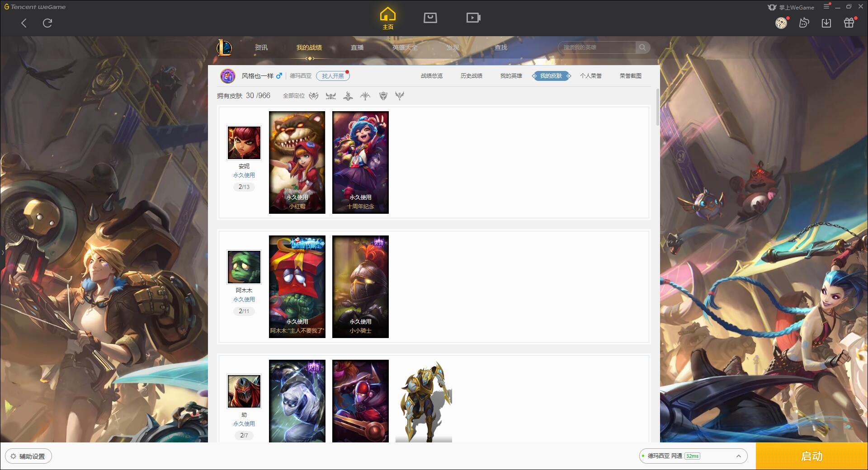Click the League of Legends logo
This screenshot has height=470, width=868.
click(x=224, y=47)
